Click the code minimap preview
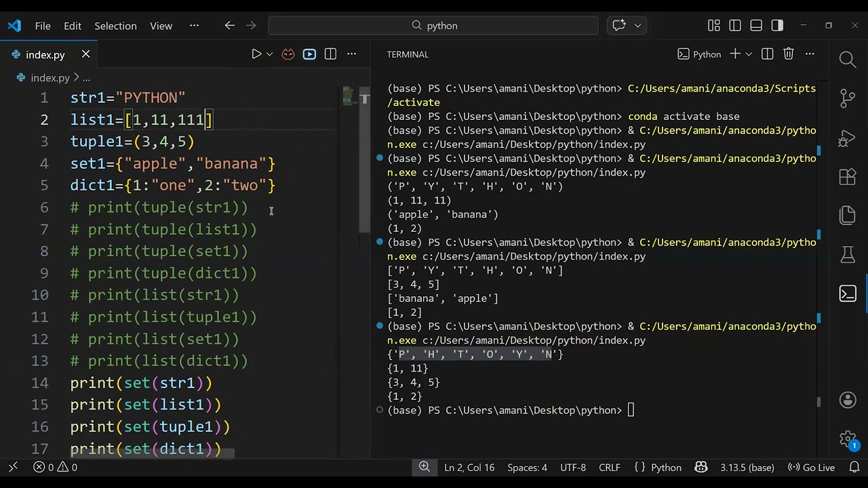 (x=349, y=96)
